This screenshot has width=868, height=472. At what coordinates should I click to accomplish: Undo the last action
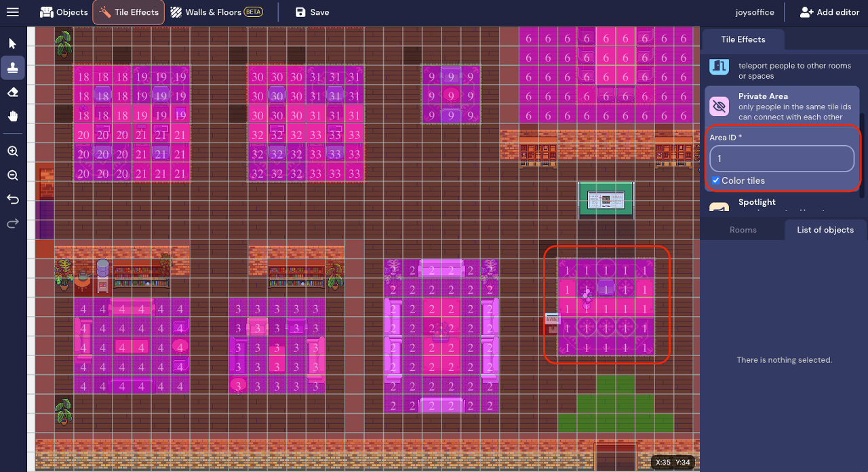pyautogui.click(x=12, y=199)
